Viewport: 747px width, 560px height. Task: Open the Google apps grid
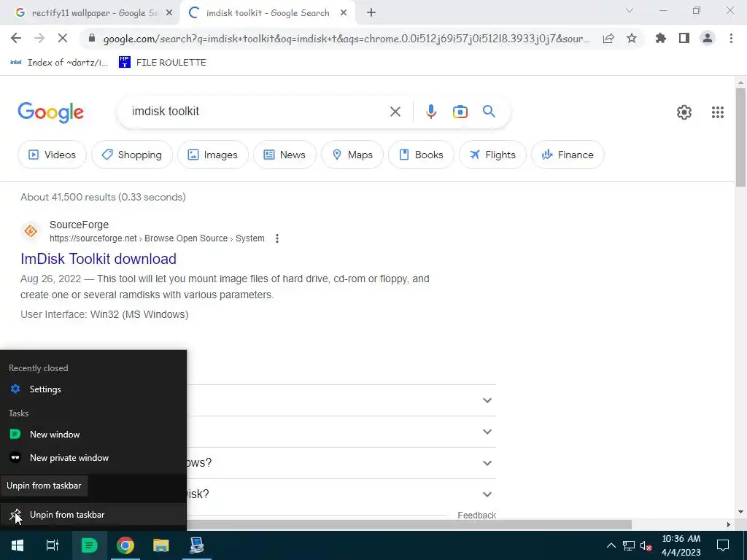pos(718,112)
